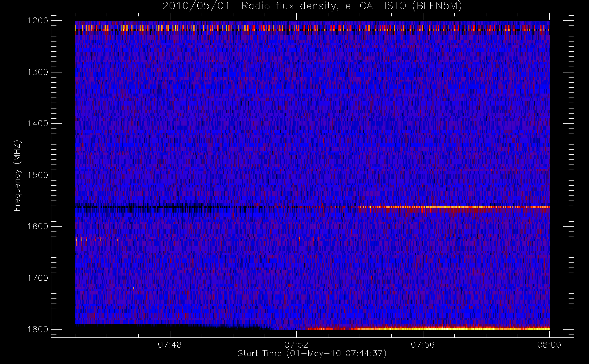Screen dimensions: 589x364
Task: Click the 07:52 time tick label
Action: [296, 345]
